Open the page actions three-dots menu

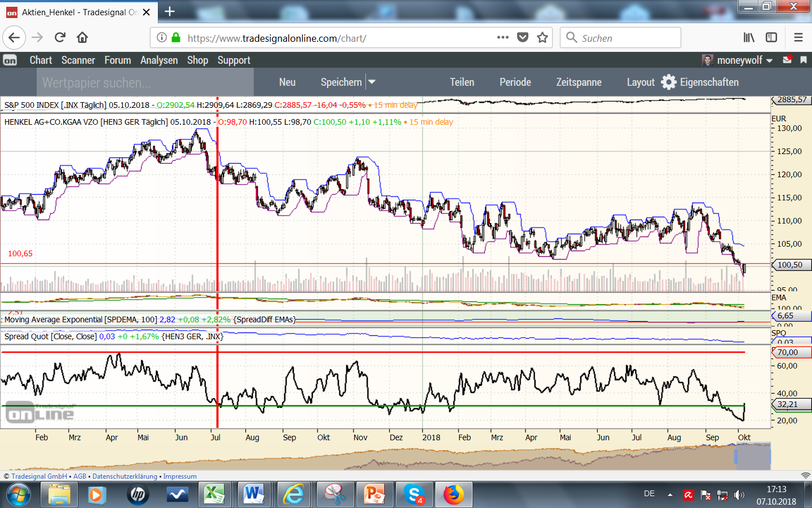(x=502, y=38)
